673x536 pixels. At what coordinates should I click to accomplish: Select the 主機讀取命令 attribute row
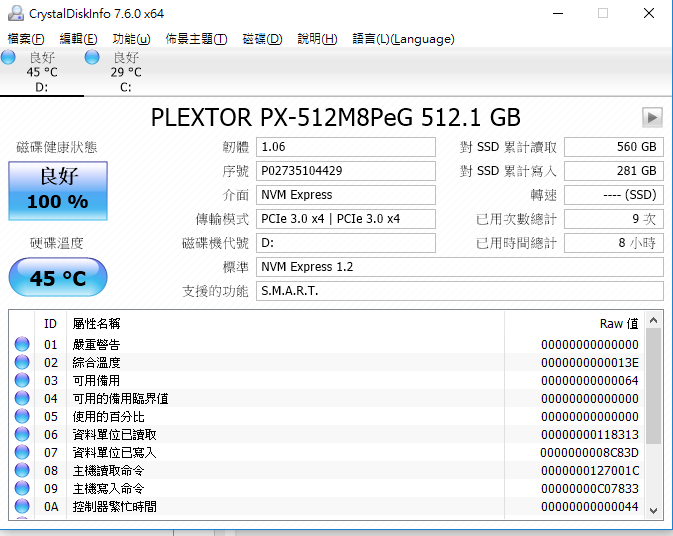click(x=327, y=470)
